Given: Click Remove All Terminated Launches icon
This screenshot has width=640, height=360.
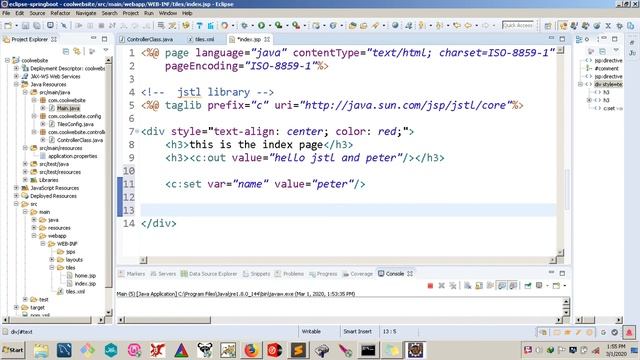Looking at the screenshot, I should 453,286.
